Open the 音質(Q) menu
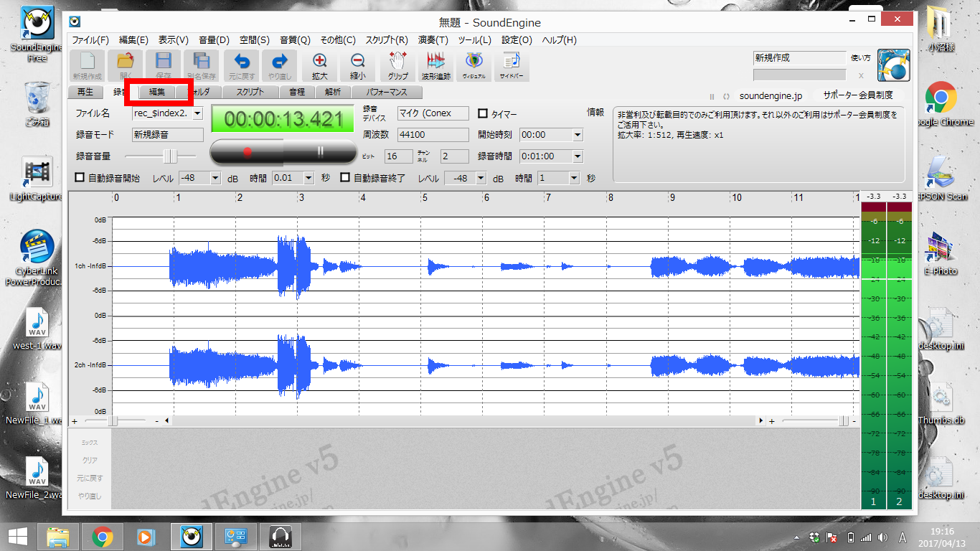 coord(295,40)
